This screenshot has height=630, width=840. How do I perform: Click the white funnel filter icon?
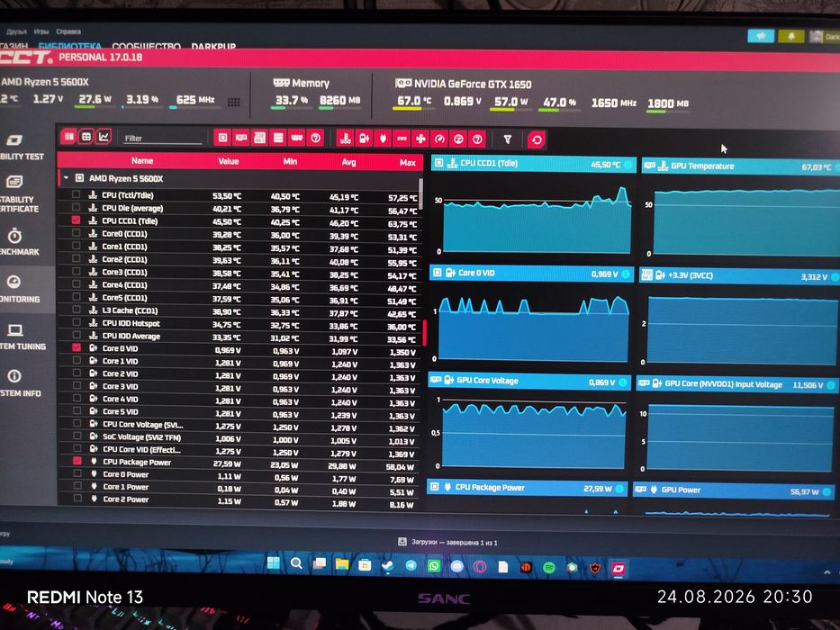(x=507, y=139)
